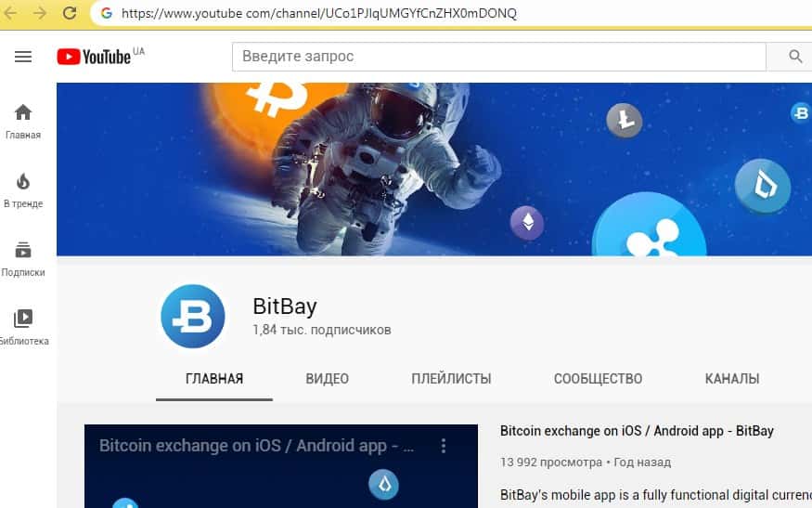Open Подписки subscriptions section

(23, 259)
